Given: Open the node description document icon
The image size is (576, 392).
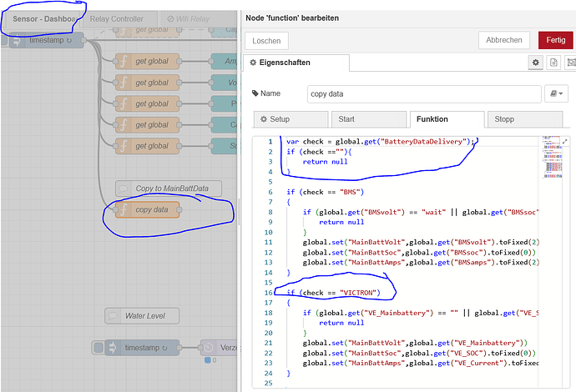Looking at the screenshot, I should tap(552, 63).
